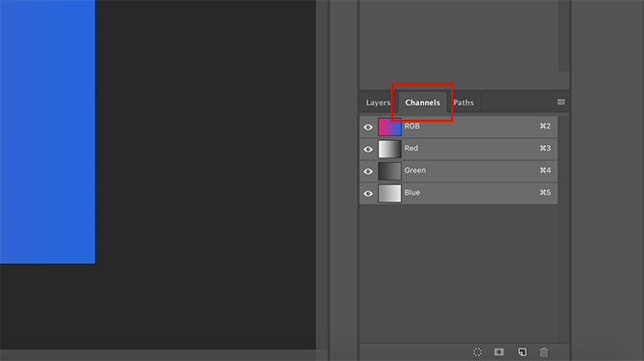Save selection as channel icon
Screen dimensions: 644x361
[x=499, y=352]
